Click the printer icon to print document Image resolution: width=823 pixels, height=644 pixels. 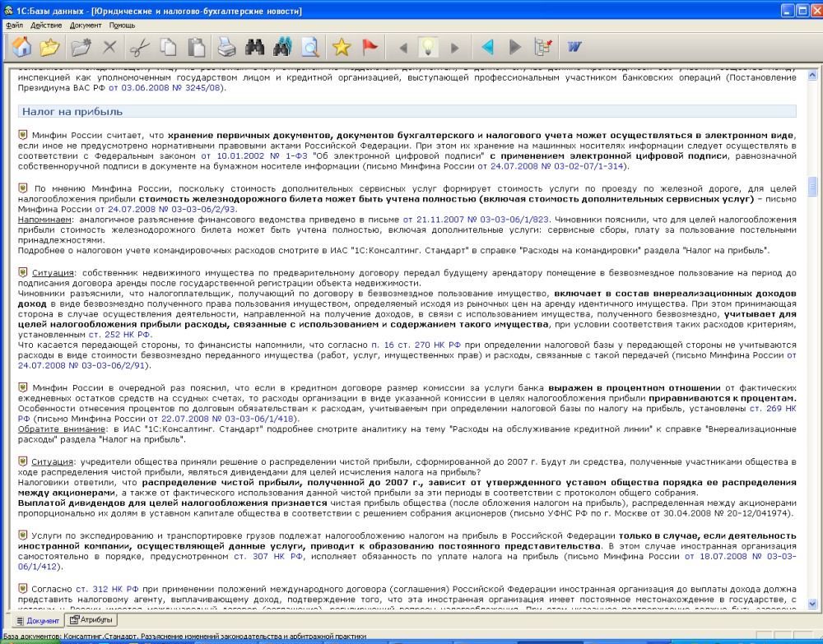point(228,47)
